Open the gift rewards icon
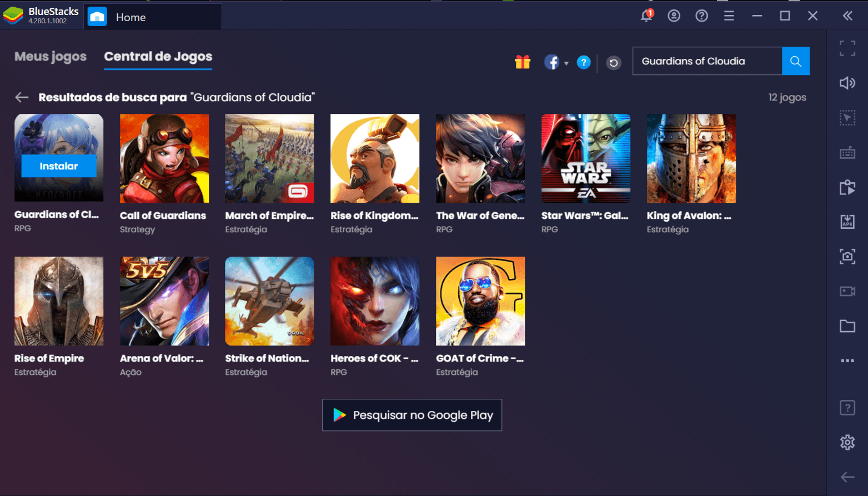Viewport: 868px width, 496px height. pyautogui.click(x=523, y=62)
